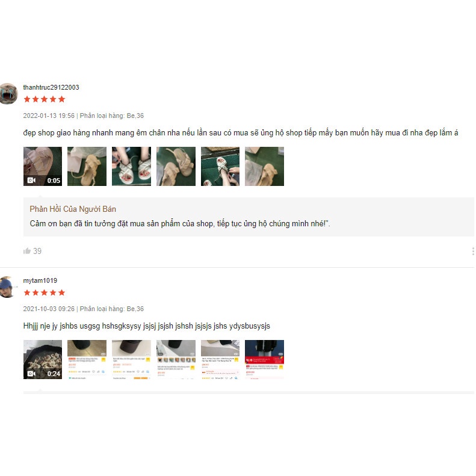This screenshot has height=476, width=476.
Task: Open mytam1019's fifth review thumbnail
Action: (220, 359)
